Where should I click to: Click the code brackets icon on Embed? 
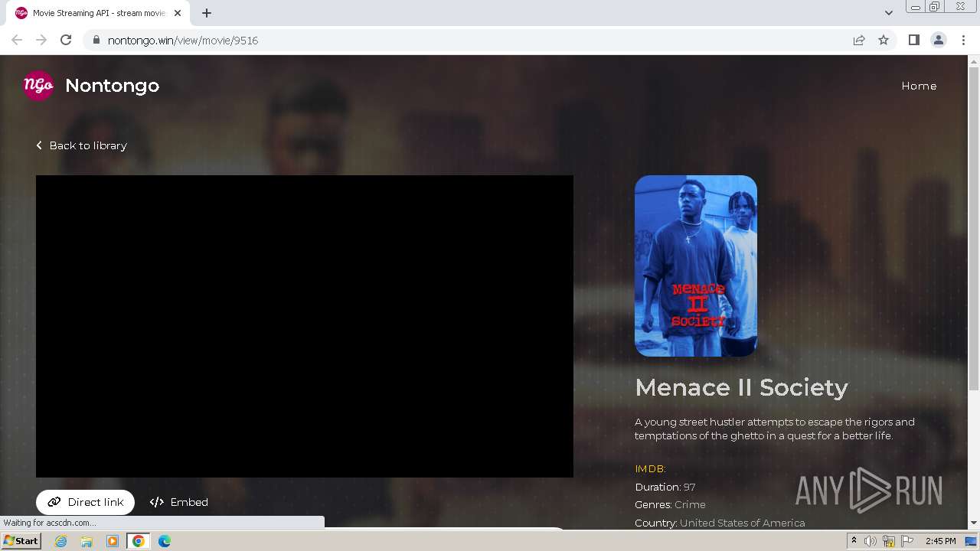pos(157,502)
